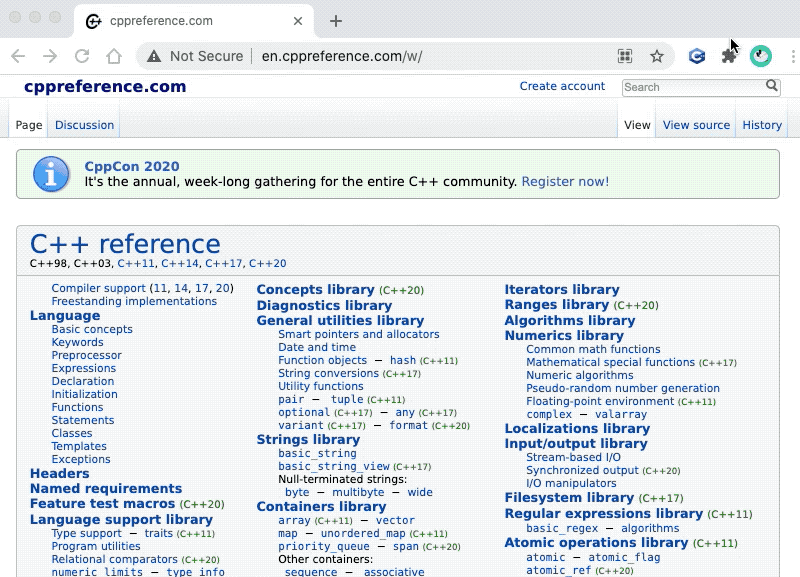Open the Date and time link
This screenshot has height=577, width=800.
coord(317,347)
